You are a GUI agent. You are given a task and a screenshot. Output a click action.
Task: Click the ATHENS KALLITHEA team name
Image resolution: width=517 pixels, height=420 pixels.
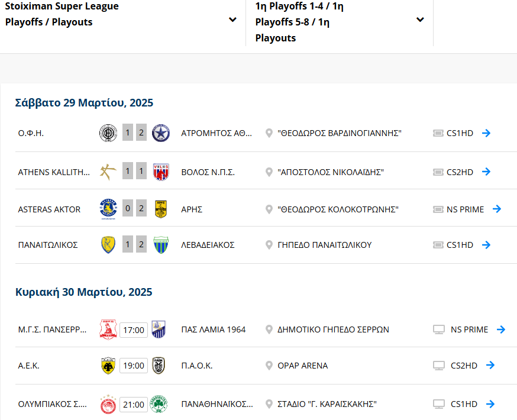coord(54,172)
